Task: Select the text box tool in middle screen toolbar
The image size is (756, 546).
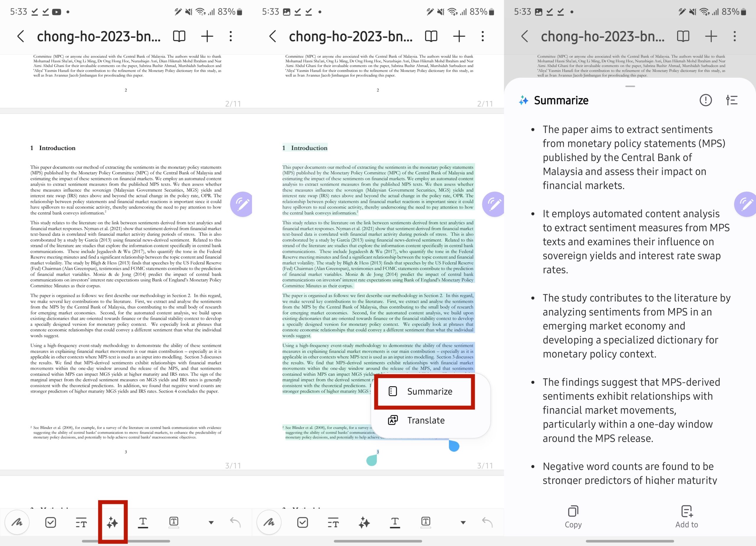Action: 426,522
